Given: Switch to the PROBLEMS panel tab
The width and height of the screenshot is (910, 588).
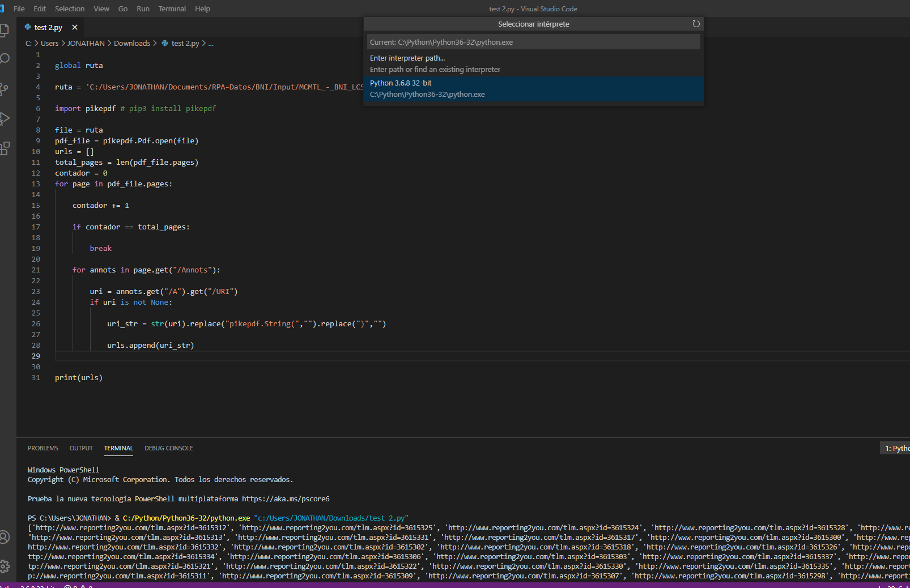Looking at the screenshot, I should coord(43,448).
